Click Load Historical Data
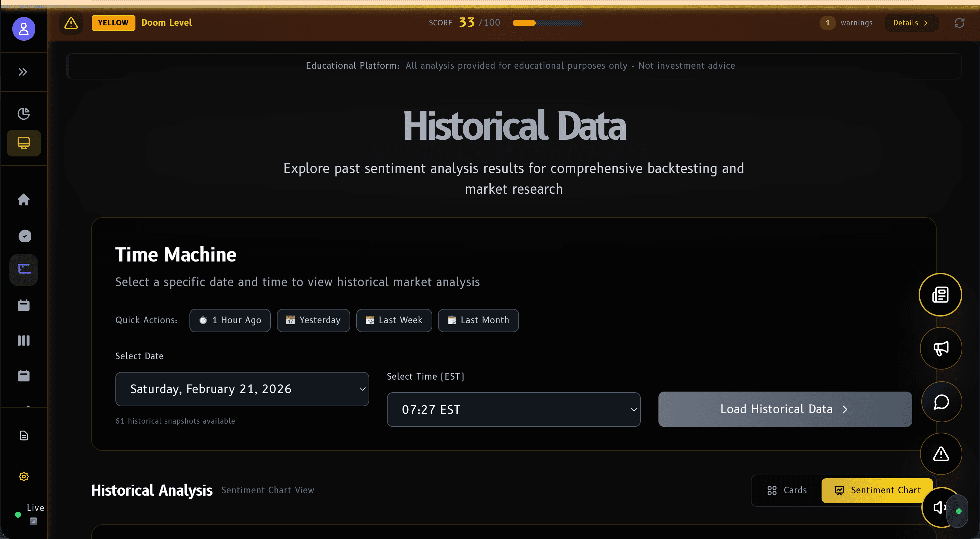The width and height of the screenshot is (980, 539). 785,409
